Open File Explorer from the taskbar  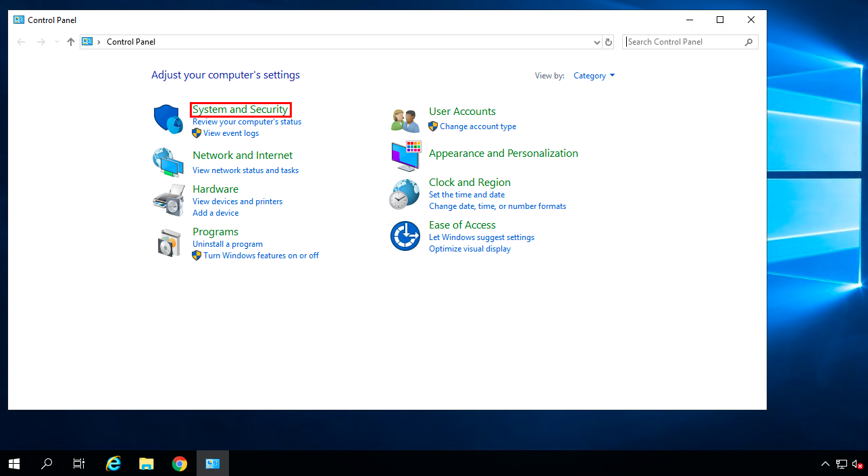point(147,463)
